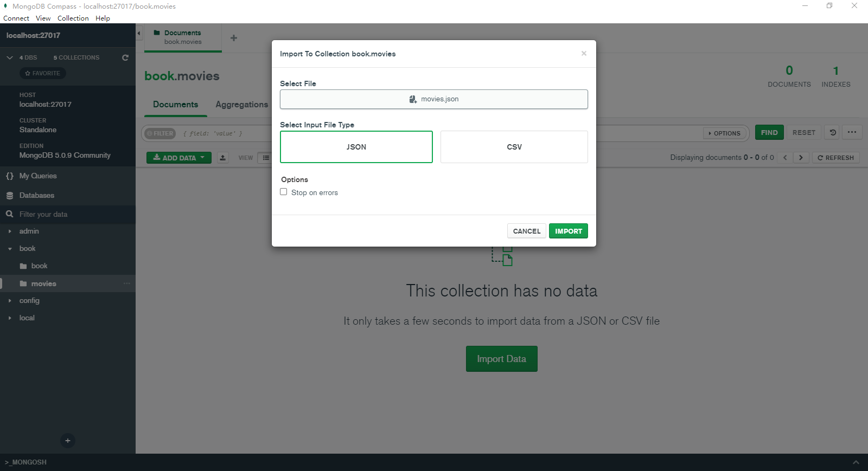
Task: Open the ADD DATA dropdown
Action: click(179, 158)
